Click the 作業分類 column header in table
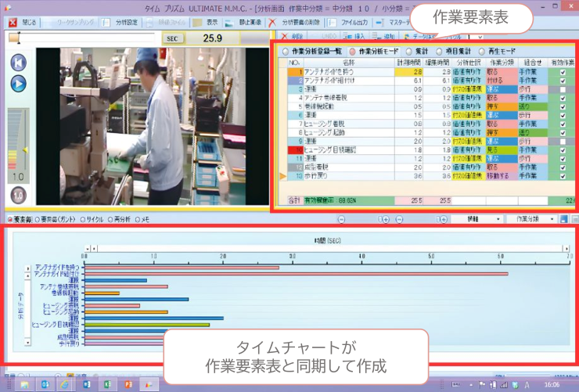 (x=502, y=63)
